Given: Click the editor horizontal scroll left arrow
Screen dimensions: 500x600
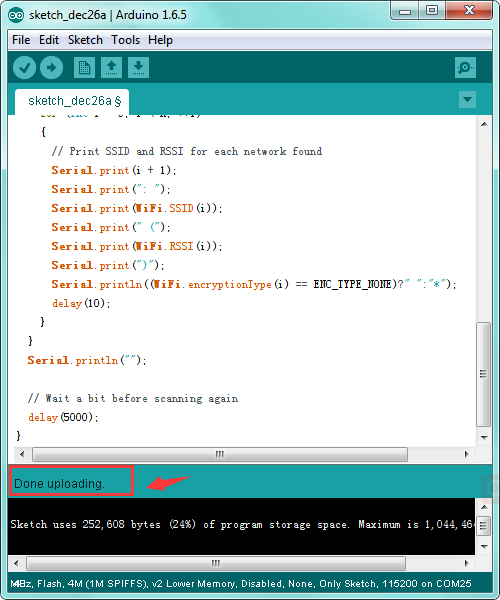Looking at the screenshot, I should [22, 454].
